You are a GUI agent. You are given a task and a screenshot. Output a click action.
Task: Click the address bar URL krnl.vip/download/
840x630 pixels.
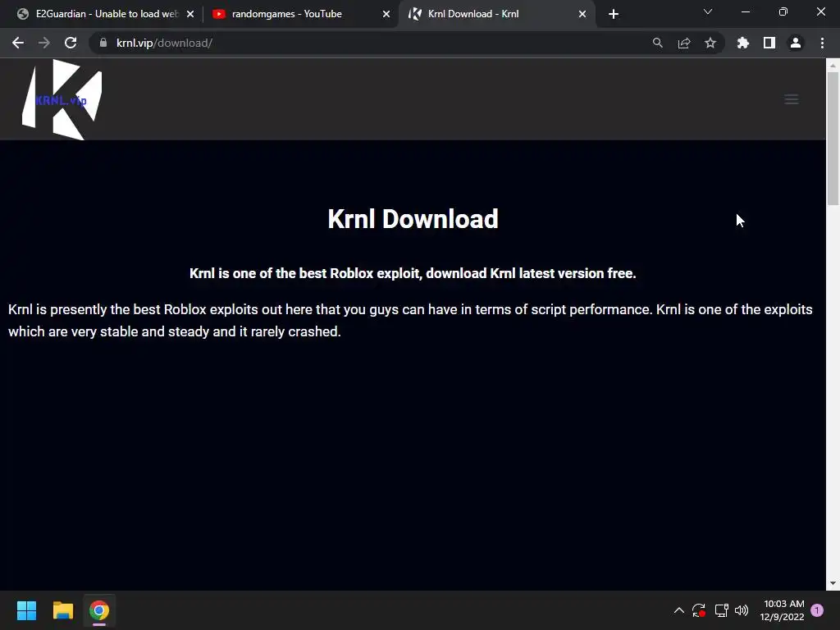(164, 43)
